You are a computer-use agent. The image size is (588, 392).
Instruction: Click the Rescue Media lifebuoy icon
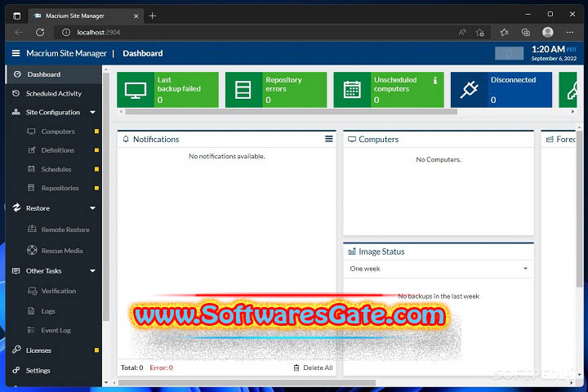click(32, 250)
